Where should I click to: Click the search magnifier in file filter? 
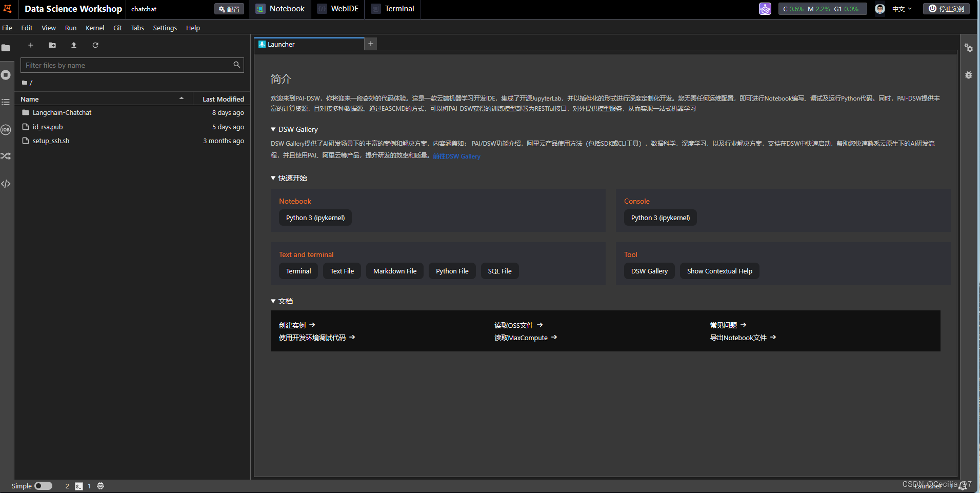coord(236,65)
